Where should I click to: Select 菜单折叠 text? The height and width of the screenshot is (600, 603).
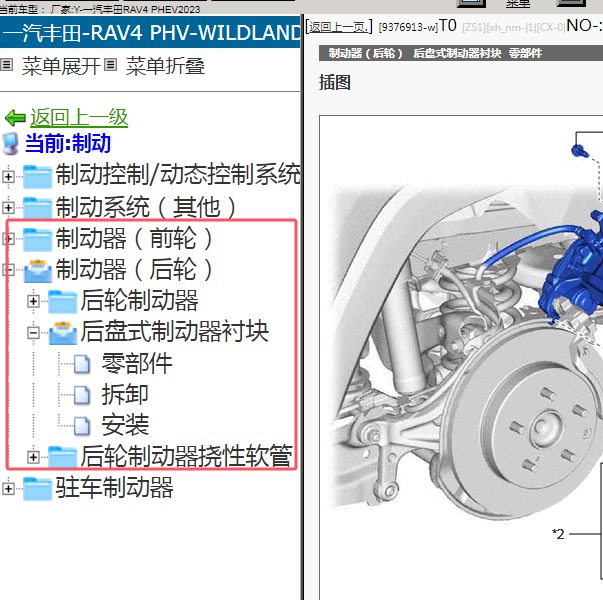[165, 66]
